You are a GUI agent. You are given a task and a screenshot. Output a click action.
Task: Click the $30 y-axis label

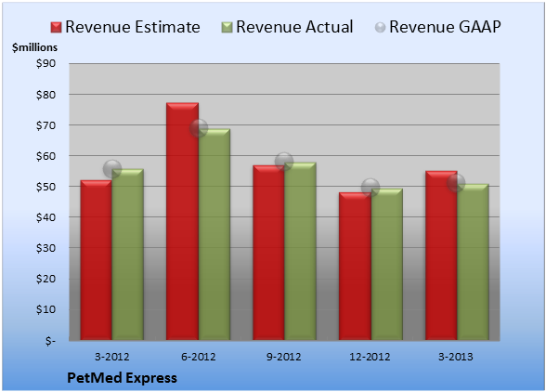45,248
